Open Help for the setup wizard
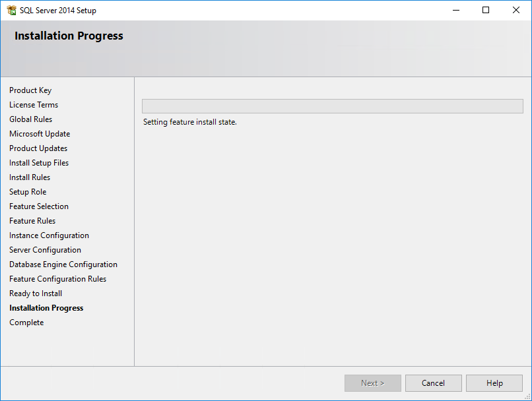Viewport: 532px width, 401px height. point(494,383)
